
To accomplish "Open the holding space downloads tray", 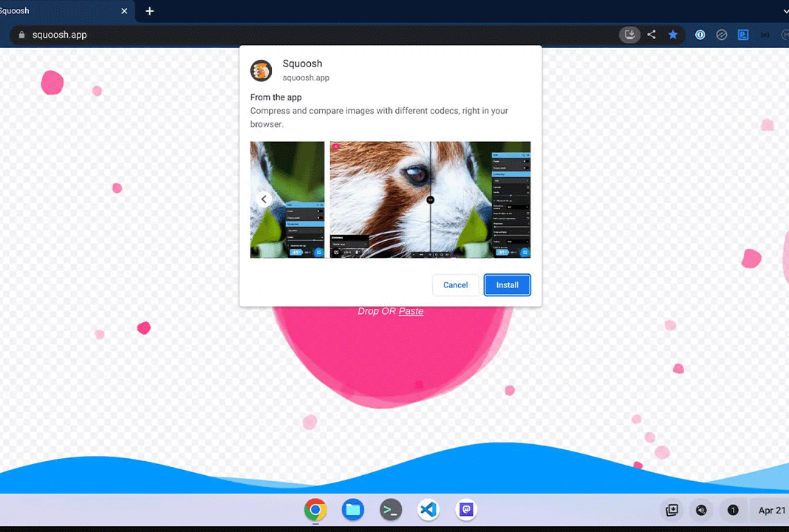I will tap(672, 511).
